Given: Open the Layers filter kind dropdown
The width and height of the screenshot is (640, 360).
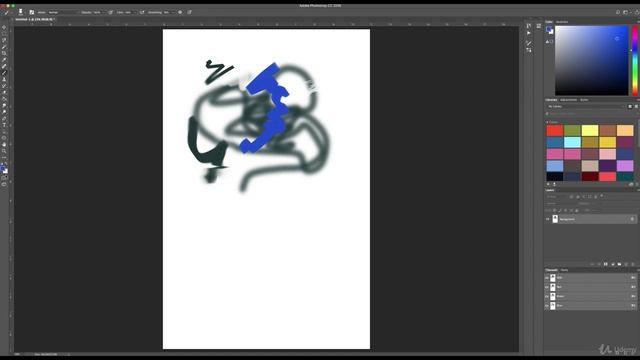Looking at the screenshot, I should pyautogui.click(x=557, y=197).
